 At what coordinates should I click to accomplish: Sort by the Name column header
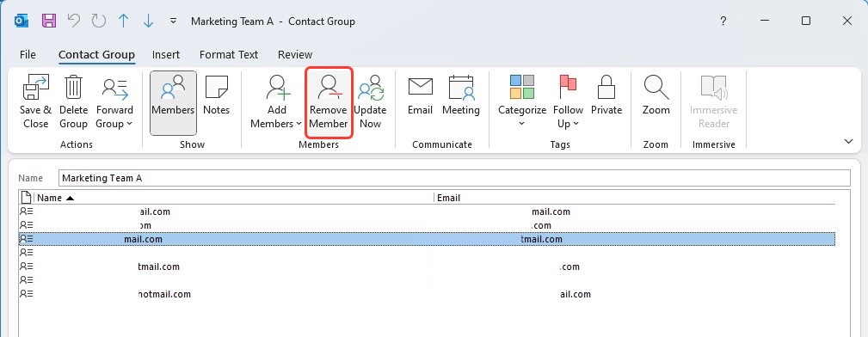(234, 198)
